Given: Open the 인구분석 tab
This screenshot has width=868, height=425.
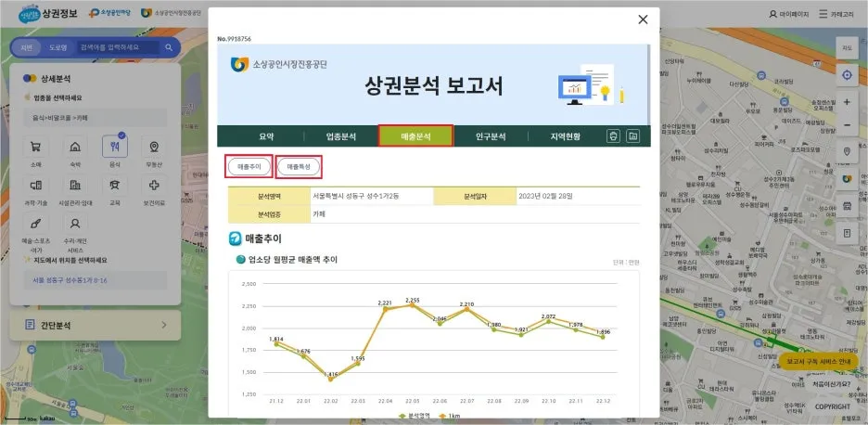Looking at the screenshot, I should pos(491,136).
